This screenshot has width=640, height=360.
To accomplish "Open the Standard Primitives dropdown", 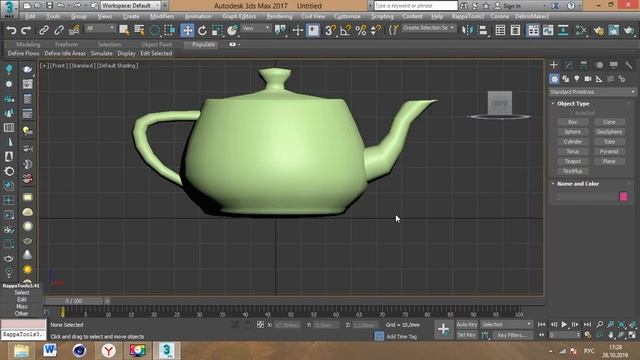I will coord(592,92).
